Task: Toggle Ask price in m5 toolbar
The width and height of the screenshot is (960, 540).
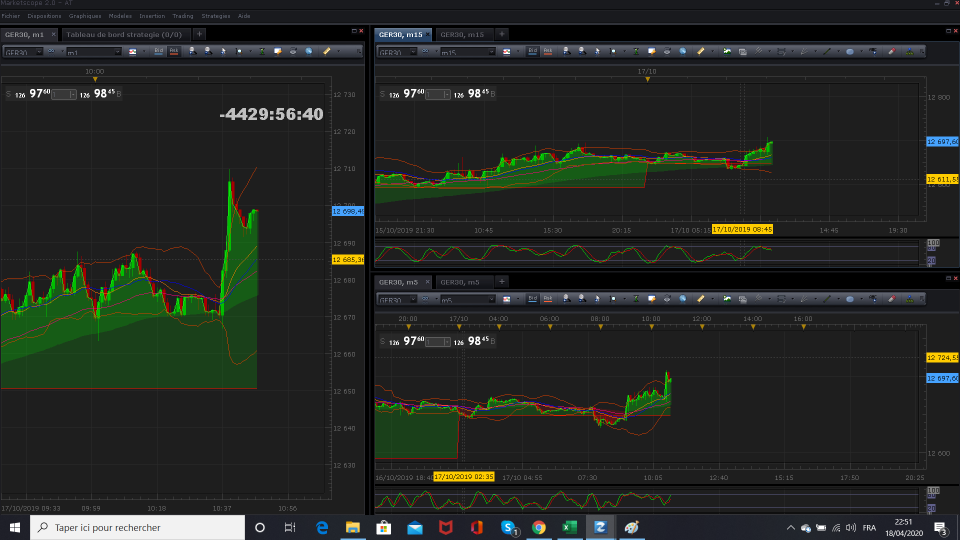Action: 548,299
